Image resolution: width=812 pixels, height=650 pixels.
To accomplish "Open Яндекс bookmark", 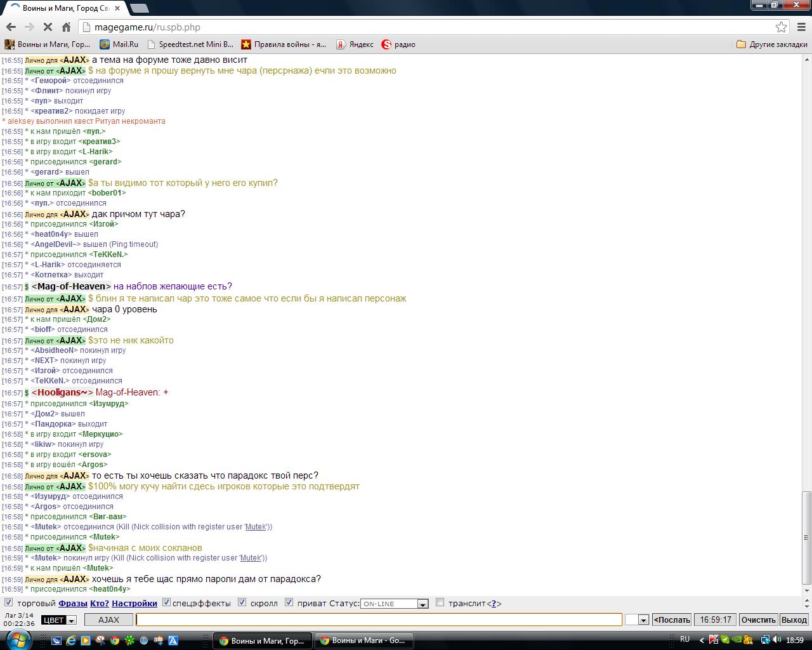I will coord(355,44).
